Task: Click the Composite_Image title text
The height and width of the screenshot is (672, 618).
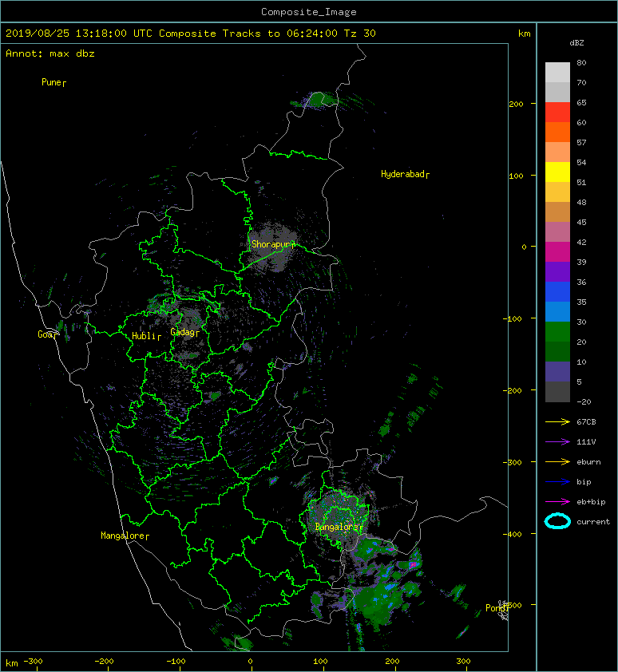Action: (x=309, y=12)
